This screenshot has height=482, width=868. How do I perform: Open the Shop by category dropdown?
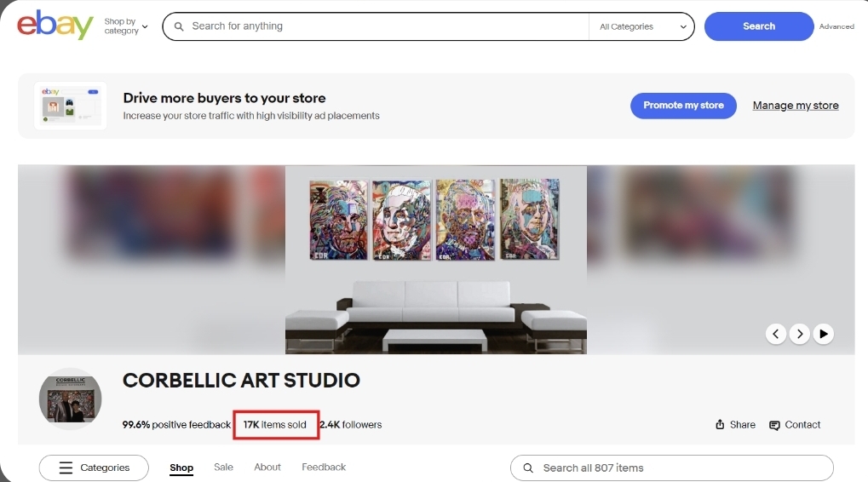pyautogui.click(x=126, y=26)
